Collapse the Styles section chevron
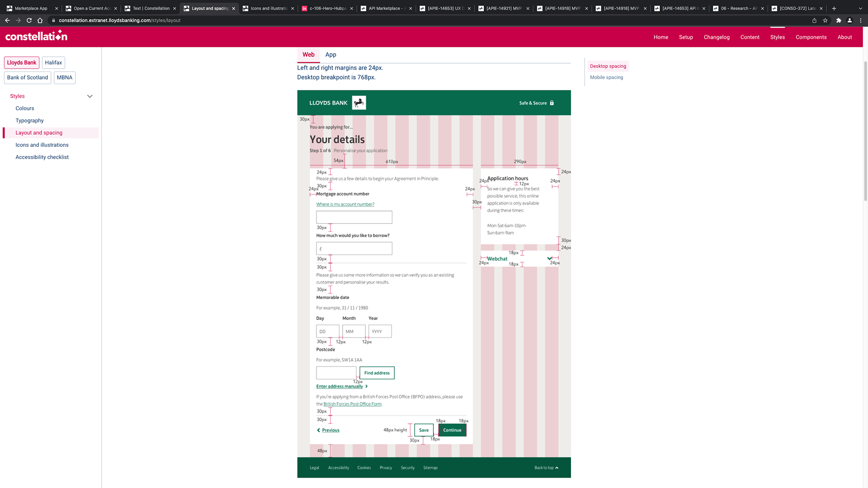Screen dimensions: 868x488 pos(90,96)
